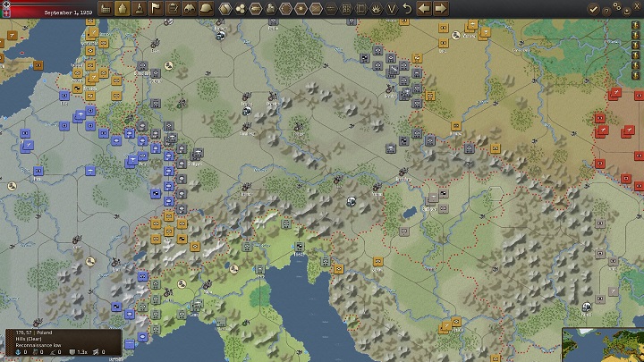This screenshot has height=362, width=644.
Task: Toggle the soldiers hex display
Action: (271, 9)
